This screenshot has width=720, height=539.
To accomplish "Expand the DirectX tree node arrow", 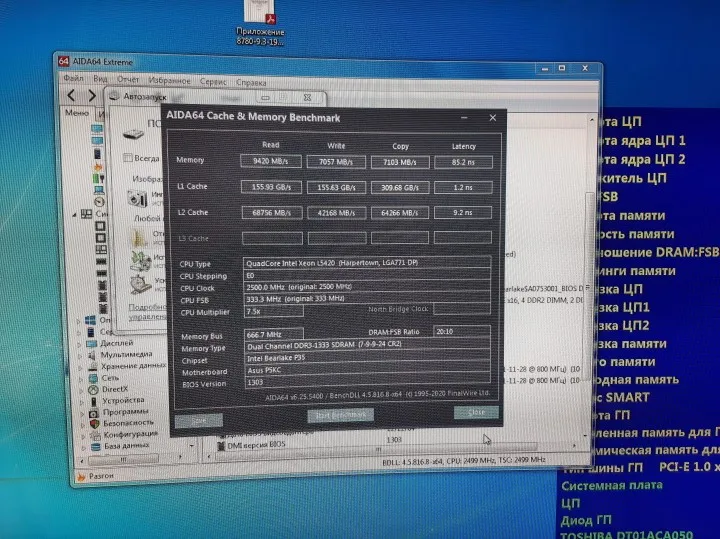I will coord(81,390).
